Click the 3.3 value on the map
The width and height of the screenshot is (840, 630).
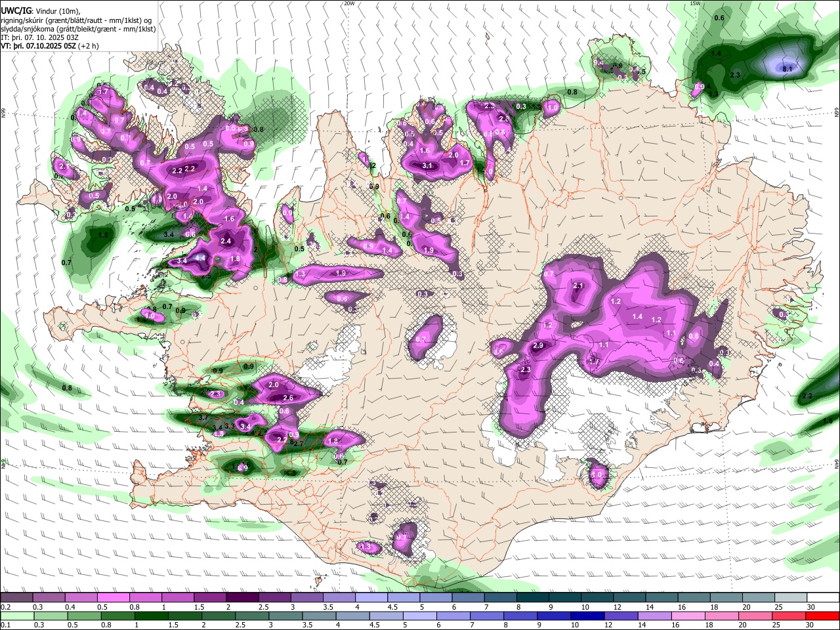[x=230, y=427]
